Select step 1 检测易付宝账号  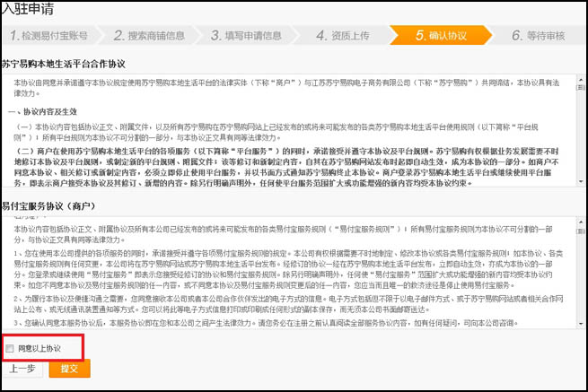[x=48, y=36]
